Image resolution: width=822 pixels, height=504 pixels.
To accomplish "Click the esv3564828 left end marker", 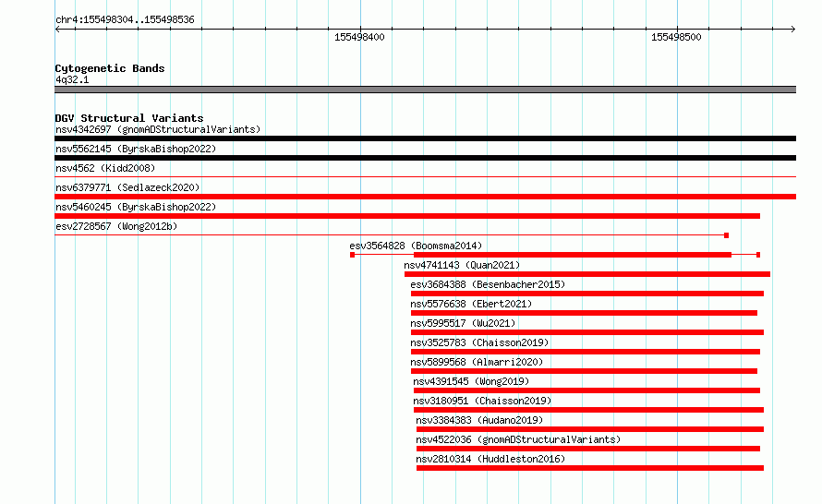I will click(352, 255).
